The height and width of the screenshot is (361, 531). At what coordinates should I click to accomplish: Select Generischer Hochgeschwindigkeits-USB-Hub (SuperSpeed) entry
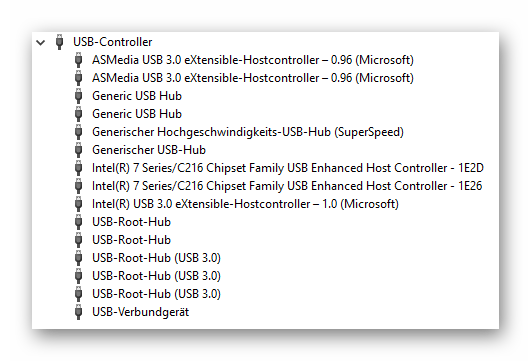click(248, 132)
